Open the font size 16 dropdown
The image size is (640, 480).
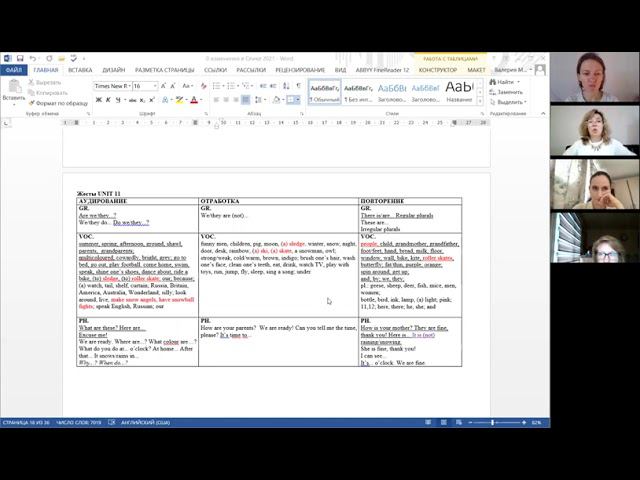coord(155,86)
